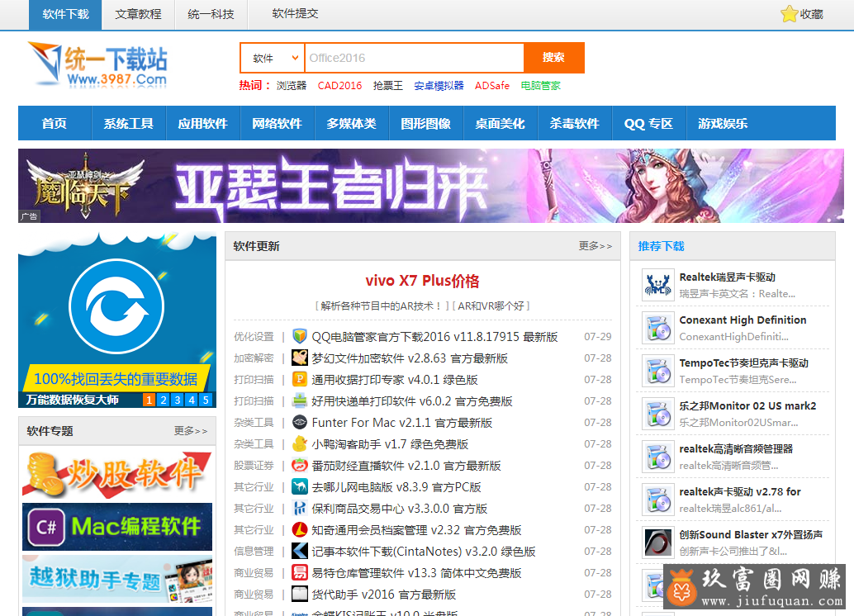Click the Realtek瑞昱声卡驱动 crab icon
This screenshot has height=616, width=854.
[x=658, y=285]
